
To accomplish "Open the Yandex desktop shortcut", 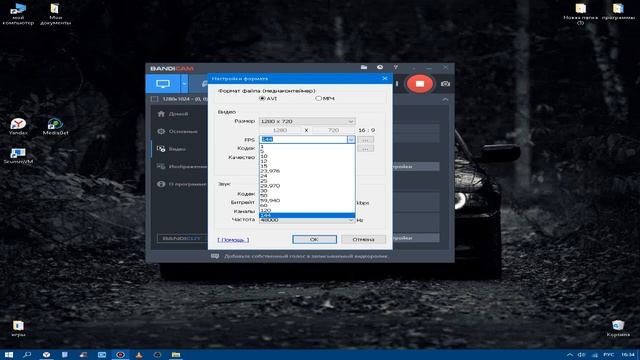I will coord(18,127).
